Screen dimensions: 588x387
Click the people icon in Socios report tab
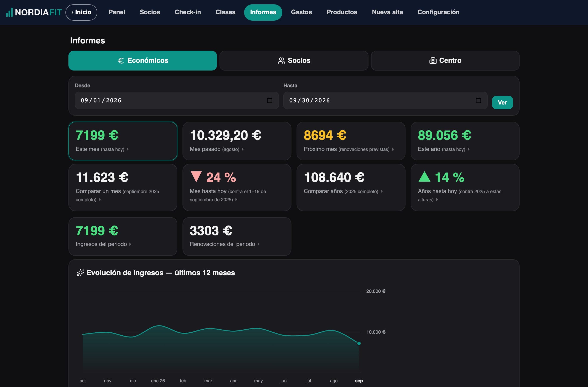(x=281, y=60)
